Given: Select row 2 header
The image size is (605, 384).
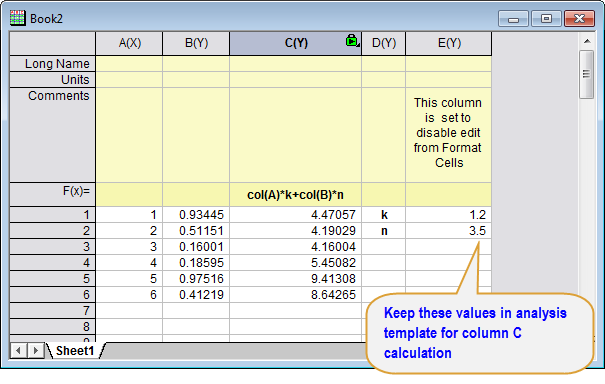Looking at the screenshot, I should pyautogui.click(x=52, y=231).
